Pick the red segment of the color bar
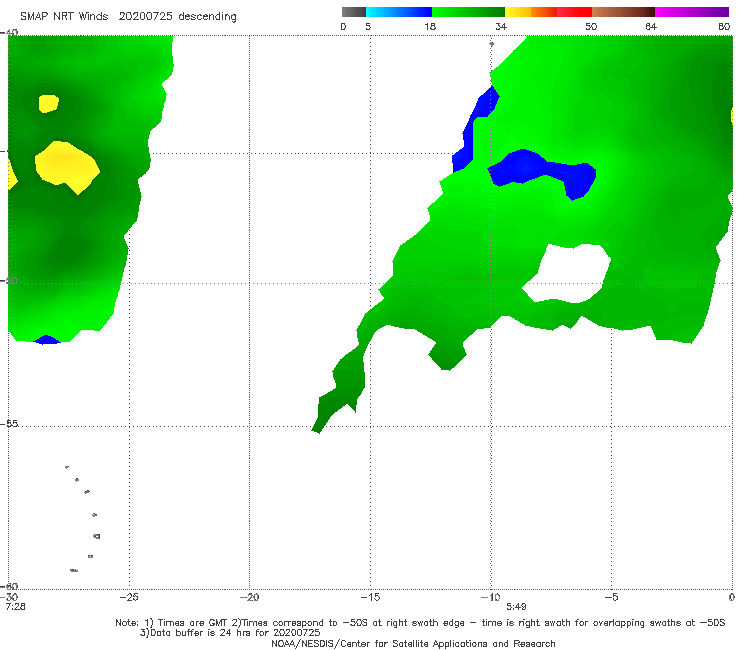740x650 pixels. pyautogui.click(x=574, y=12)
